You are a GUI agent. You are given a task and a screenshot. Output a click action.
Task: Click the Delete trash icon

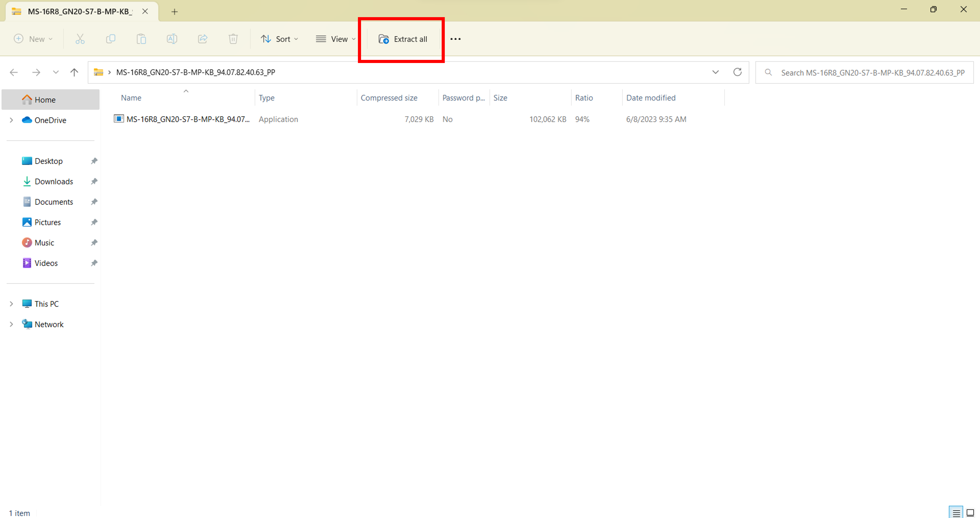pos(233,39)
